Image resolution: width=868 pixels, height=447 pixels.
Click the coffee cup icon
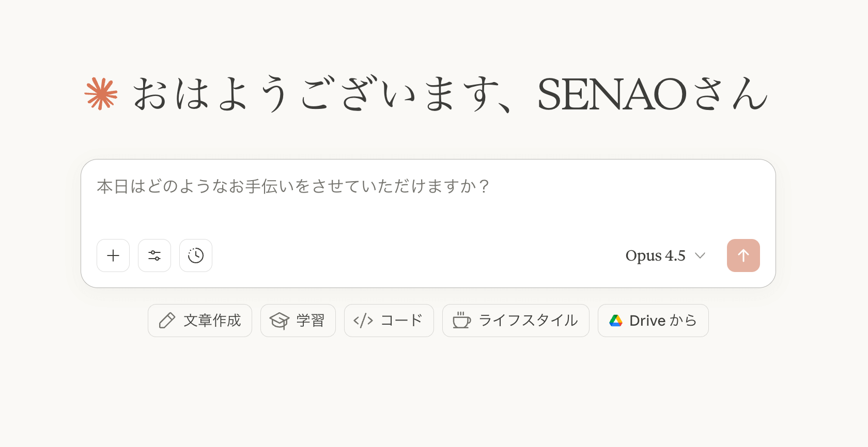(461, 321)
